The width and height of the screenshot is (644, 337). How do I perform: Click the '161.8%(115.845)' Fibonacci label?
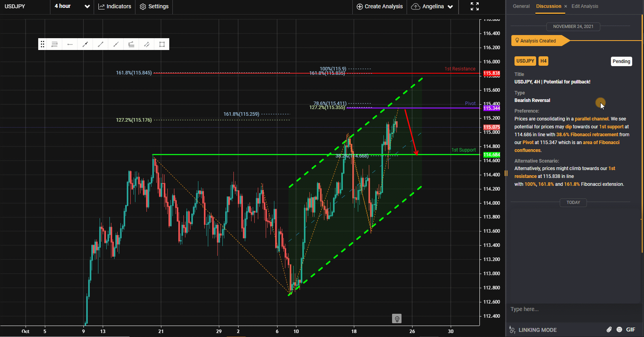(x=134, y=73)
